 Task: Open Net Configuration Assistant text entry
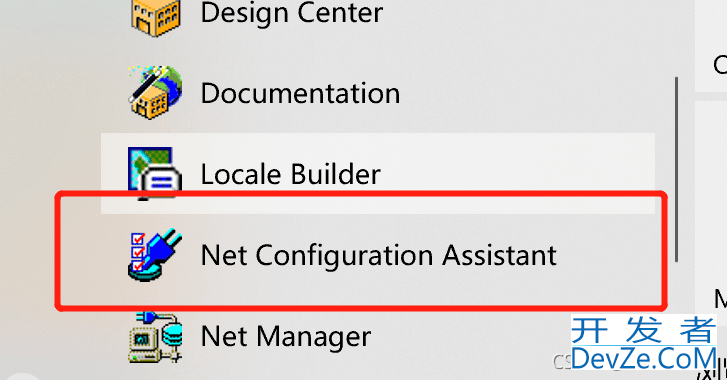(378, 255)
